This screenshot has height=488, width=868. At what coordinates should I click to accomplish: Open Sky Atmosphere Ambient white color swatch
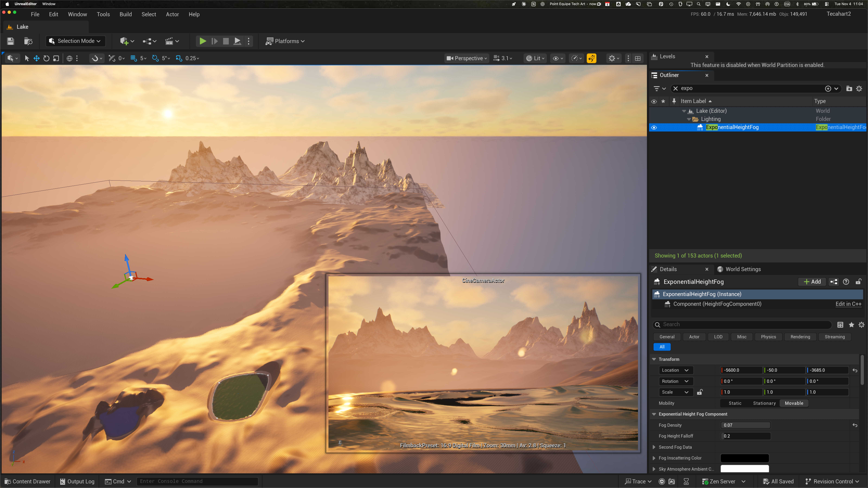click(x=745, y=469)
